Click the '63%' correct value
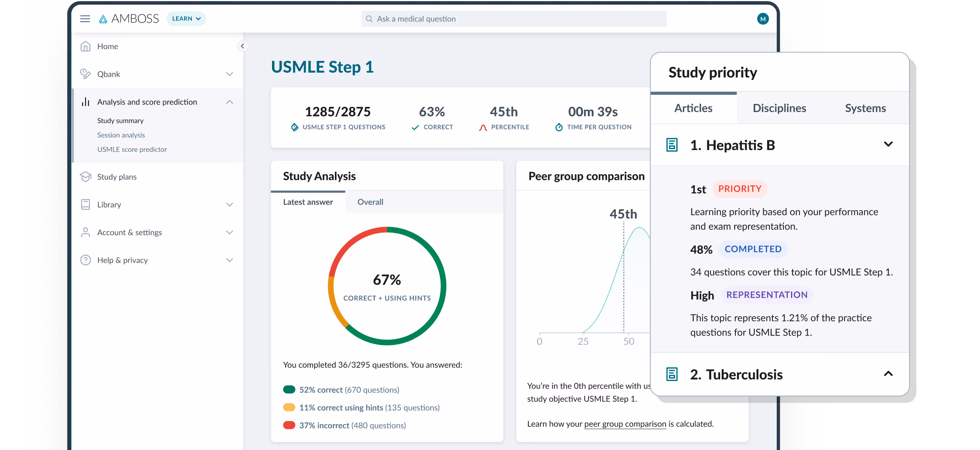Screen dimensions: 980x450 (x=432, y=112)
